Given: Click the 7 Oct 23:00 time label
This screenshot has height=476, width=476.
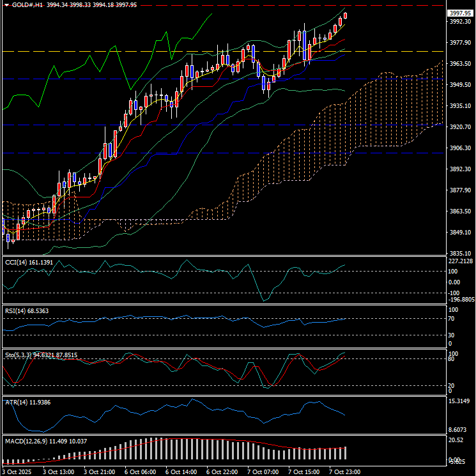Looking at the screenshot, I should [344, 472].
